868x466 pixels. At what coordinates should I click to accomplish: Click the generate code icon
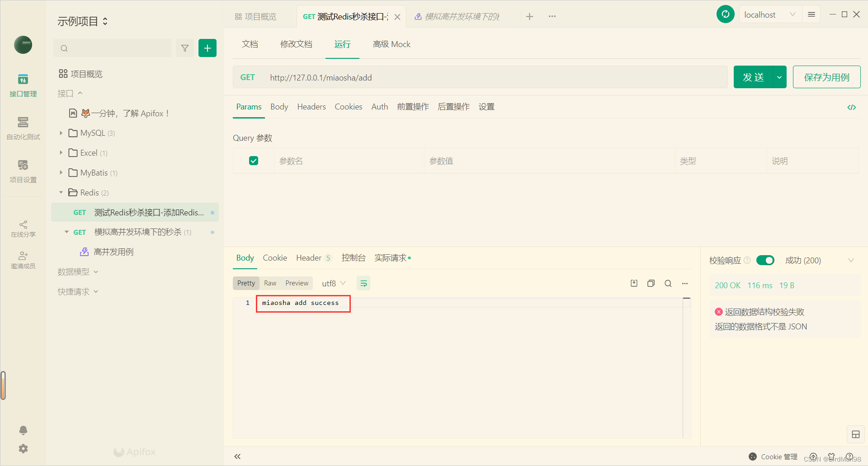pos(852,107)
